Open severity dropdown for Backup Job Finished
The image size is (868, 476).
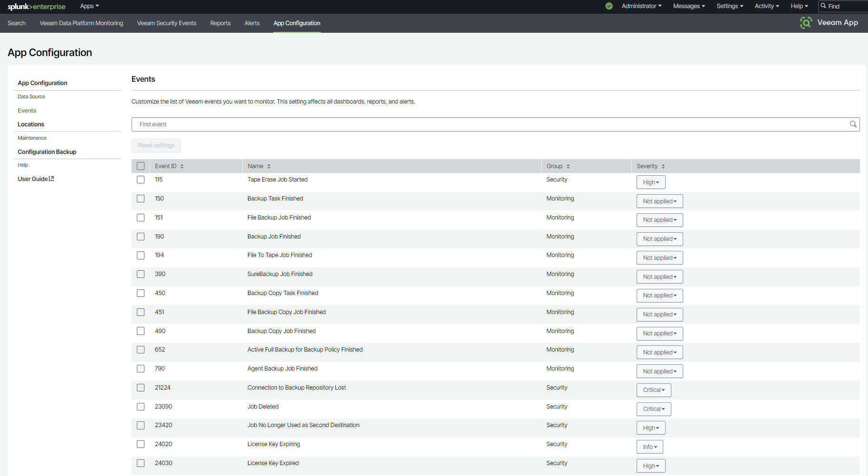[659, 239]
